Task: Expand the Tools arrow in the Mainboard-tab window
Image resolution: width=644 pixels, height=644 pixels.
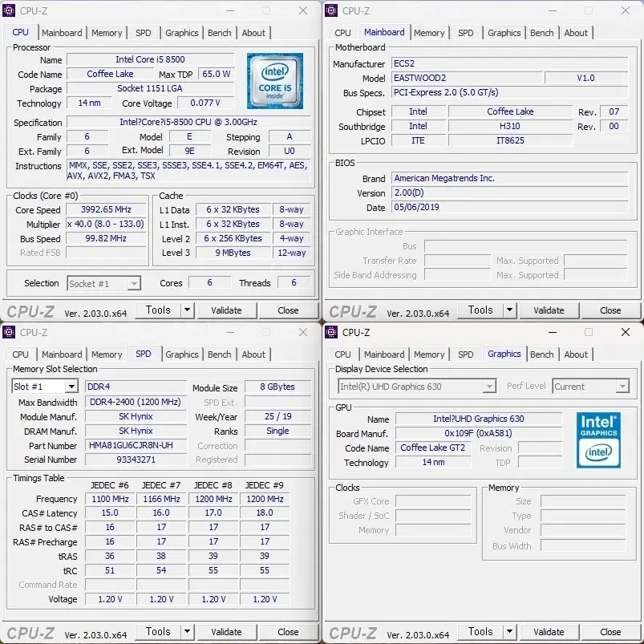Action: coord(510,310)
